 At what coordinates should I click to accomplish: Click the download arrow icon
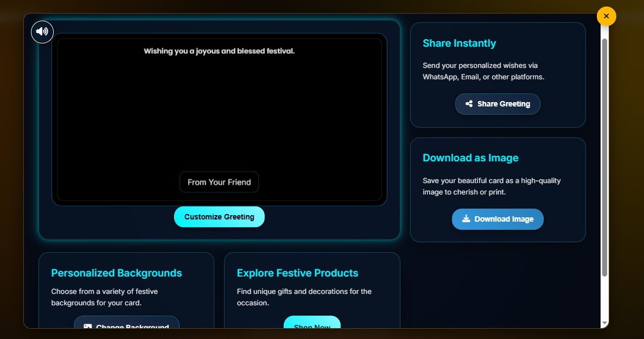coord(466,219)
